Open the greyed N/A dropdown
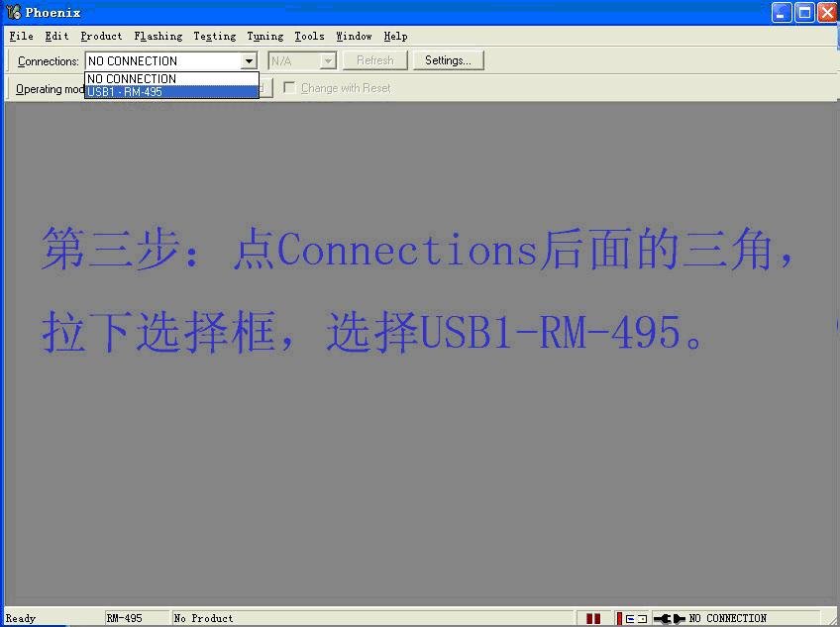This screenshot has width=840, height=627. pyautogui.click(x=327, y=60)
